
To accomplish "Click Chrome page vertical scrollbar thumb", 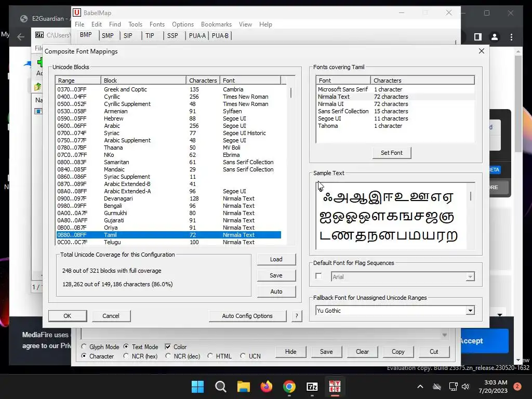I will click(518, 103).
